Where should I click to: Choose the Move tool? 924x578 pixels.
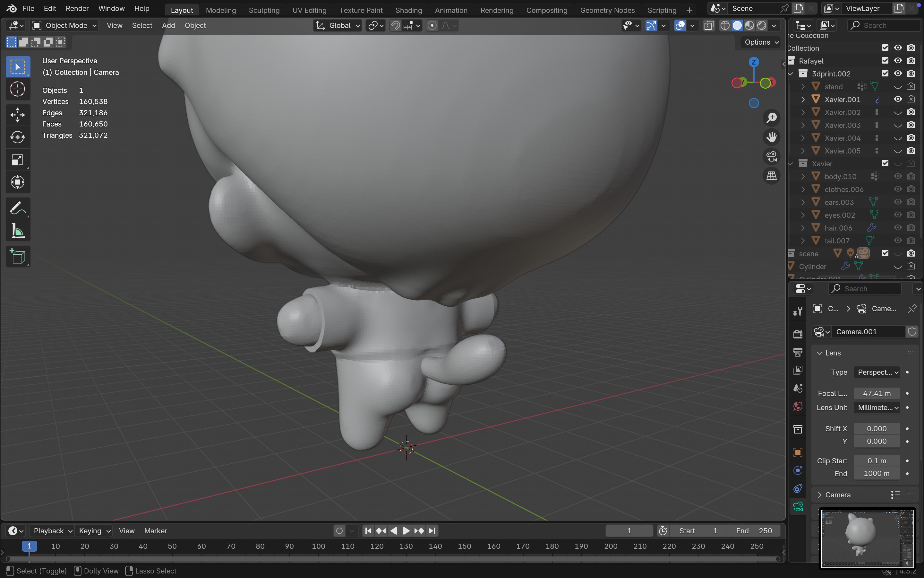[18, 115]
